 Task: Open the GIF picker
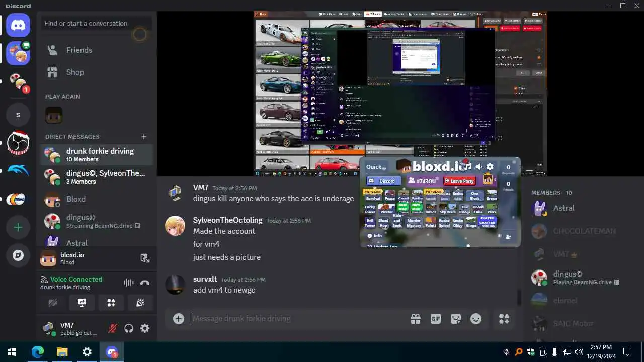436,319
